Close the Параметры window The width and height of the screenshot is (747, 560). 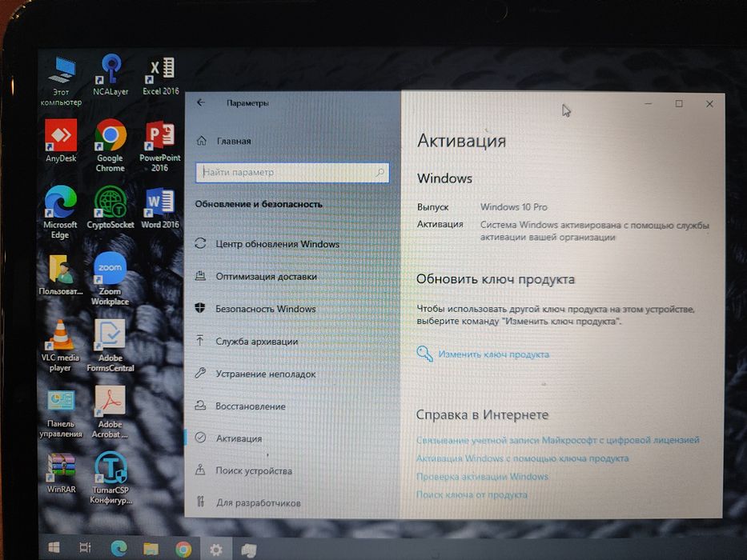(709, 103)
